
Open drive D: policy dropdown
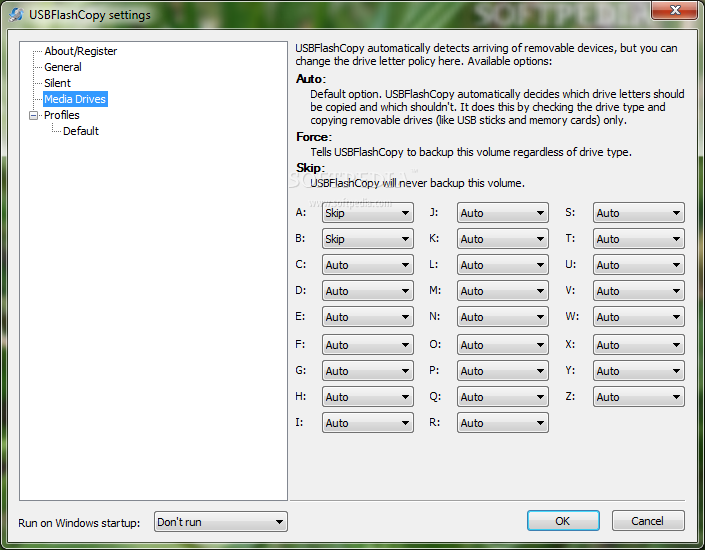pyautogui.click(x=368, y=291)
